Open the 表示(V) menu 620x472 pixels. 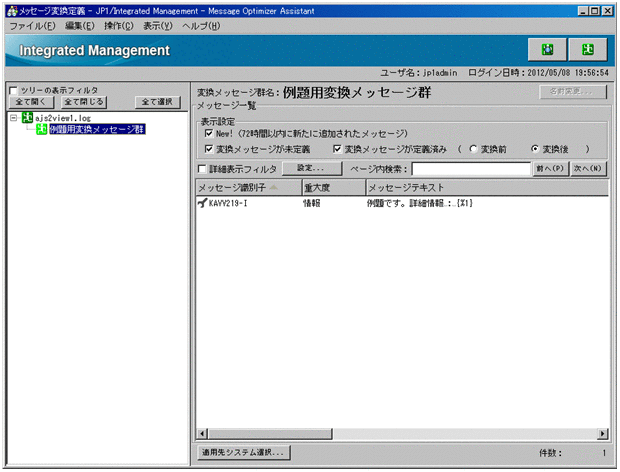pos(156,25)
